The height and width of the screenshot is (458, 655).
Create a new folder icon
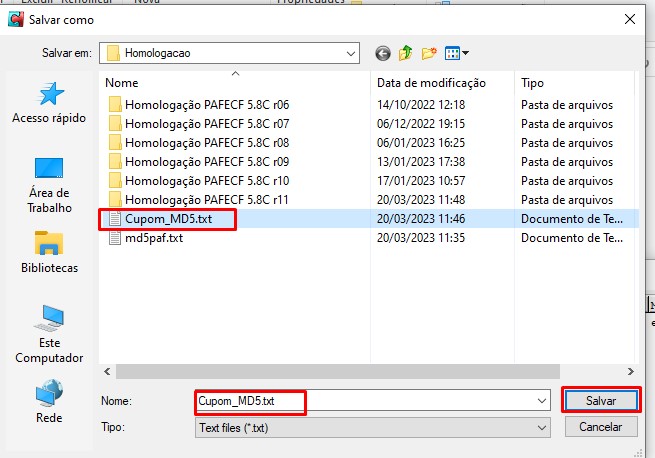click(x=429, y=53)
